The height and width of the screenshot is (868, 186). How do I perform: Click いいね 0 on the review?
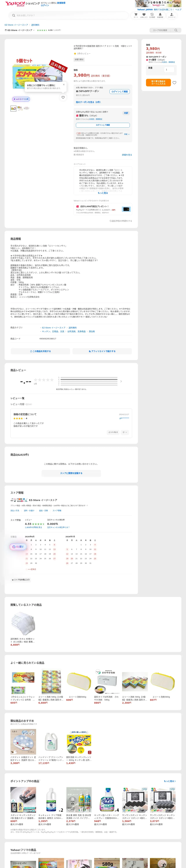(x=113, y=432)
